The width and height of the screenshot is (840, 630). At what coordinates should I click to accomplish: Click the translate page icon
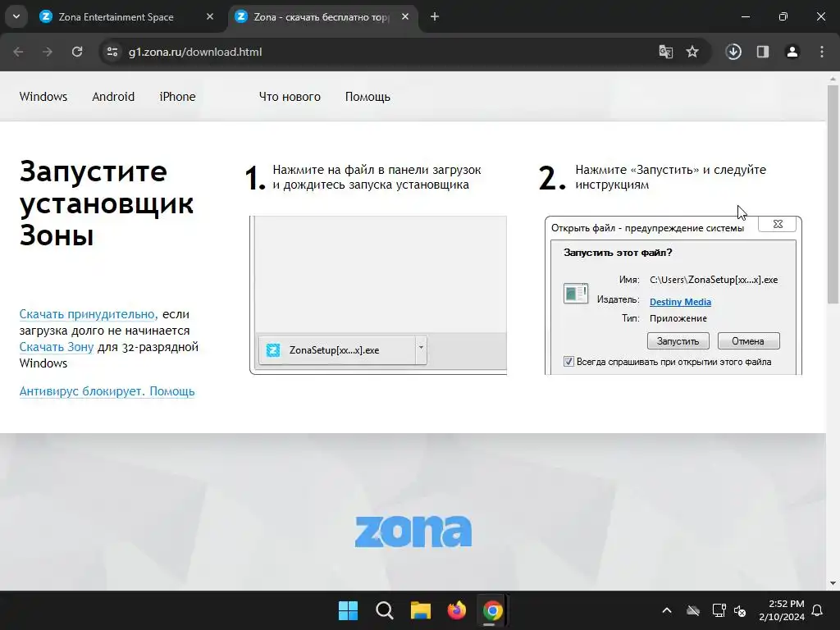pyautogui.click(x=665, y=52)
